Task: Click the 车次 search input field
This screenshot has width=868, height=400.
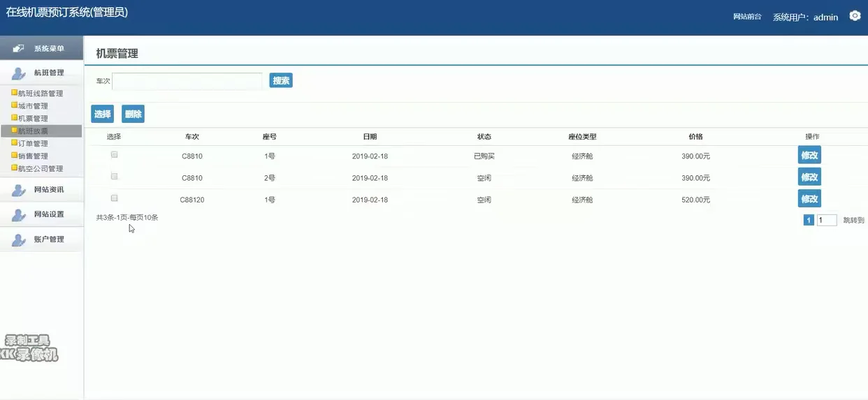Action: pos(187,81)
